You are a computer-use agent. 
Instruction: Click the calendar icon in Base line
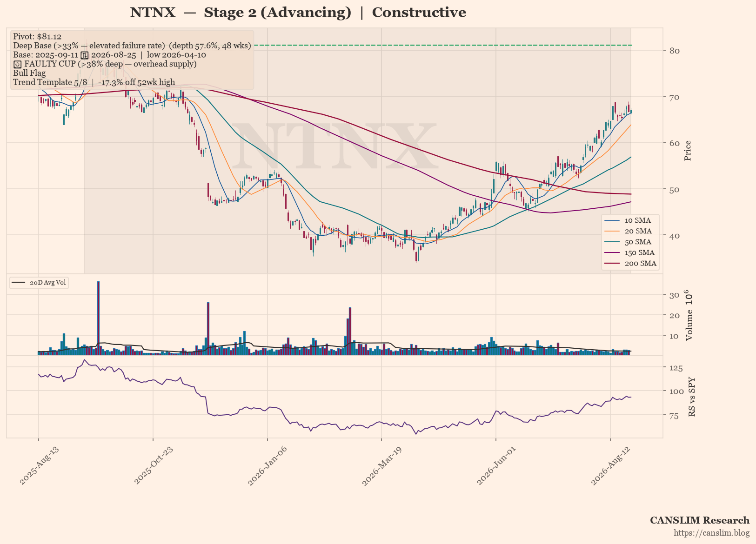[x=85, y=55]
